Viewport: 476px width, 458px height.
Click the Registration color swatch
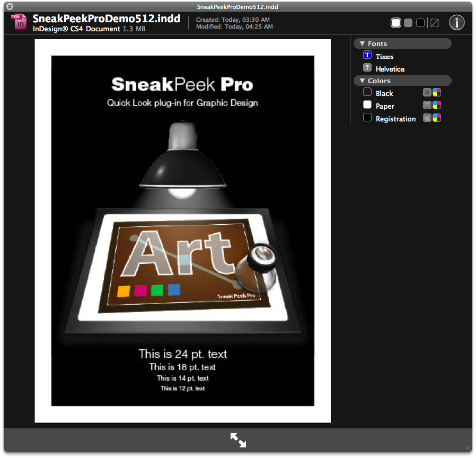[367, 117]
